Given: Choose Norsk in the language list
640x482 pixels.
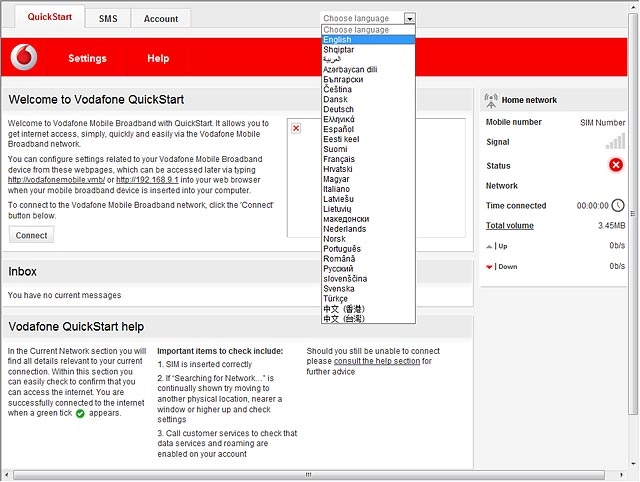Looking at the screenshot, I should pyautogui.click(x=368, y=239).
